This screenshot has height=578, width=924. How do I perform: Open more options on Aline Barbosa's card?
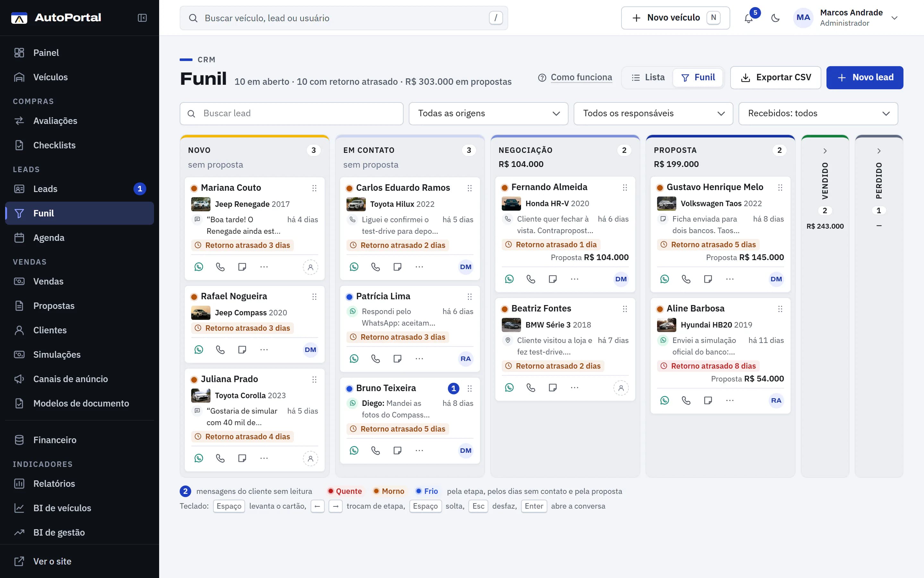[x=730, y=400]
